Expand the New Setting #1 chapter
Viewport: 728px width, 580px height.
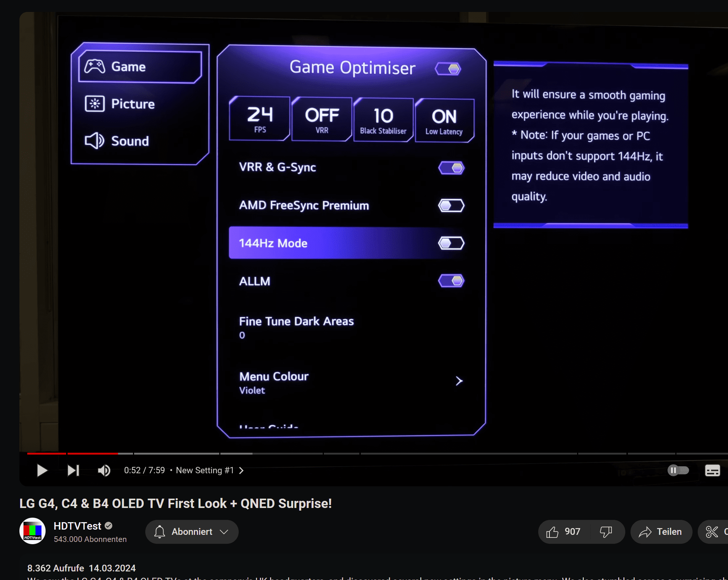pos(210,470)
